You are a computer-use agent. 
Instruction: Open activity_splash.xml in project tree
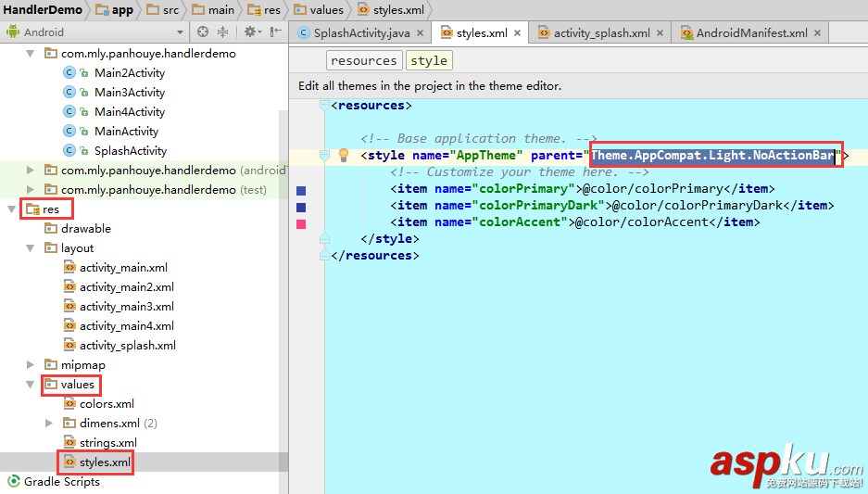point(128,346)
